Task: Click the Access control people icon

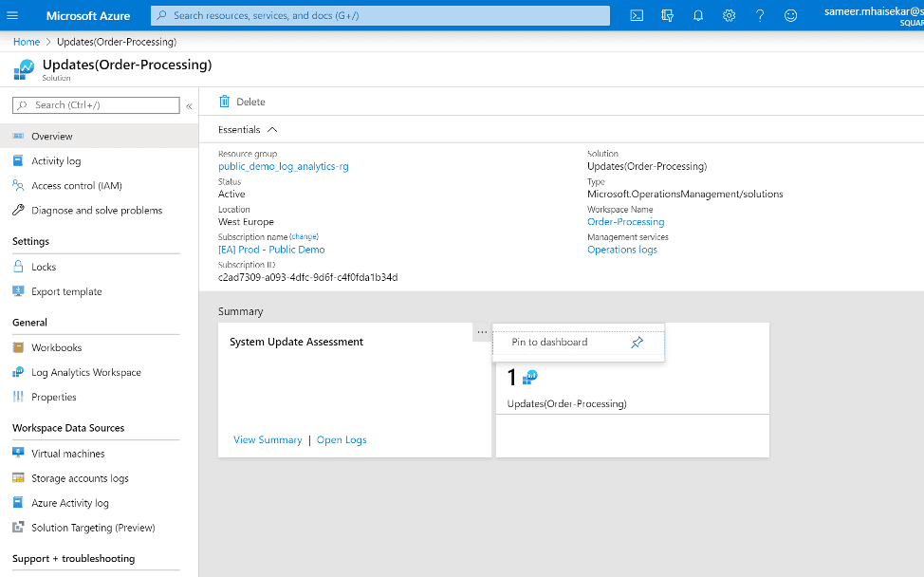Action: pos(18,186)
